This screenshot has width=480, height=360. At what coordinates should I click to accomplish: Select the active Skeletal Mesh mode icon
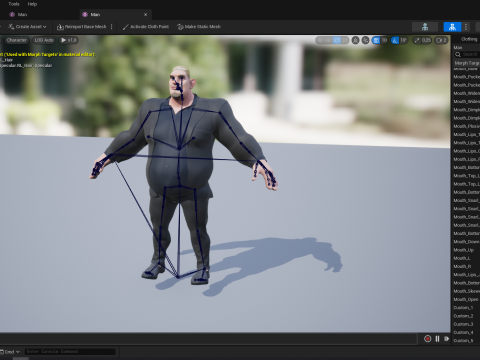(452, 27)
